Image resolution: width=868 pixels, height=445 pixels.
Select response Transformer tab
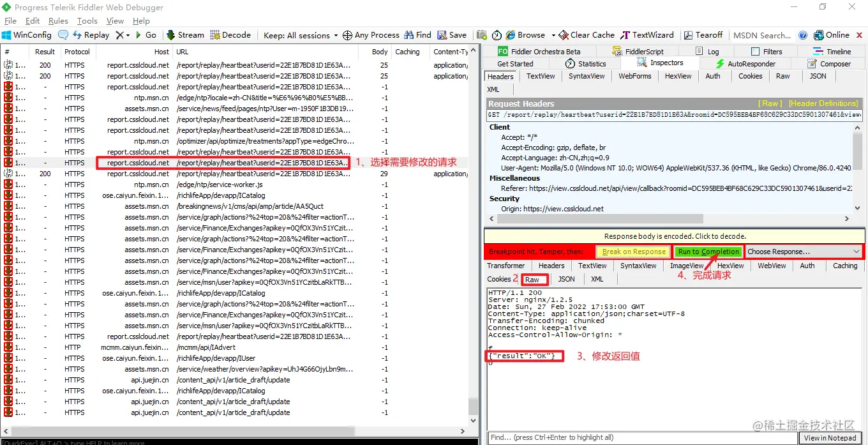click(x=505, y=266)
